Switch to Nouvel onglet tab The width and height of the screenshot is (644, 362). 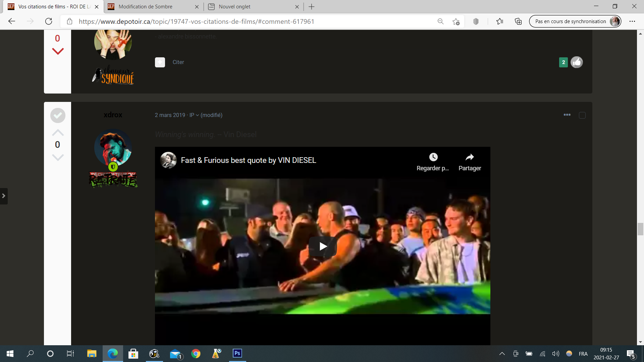[234, 7]
